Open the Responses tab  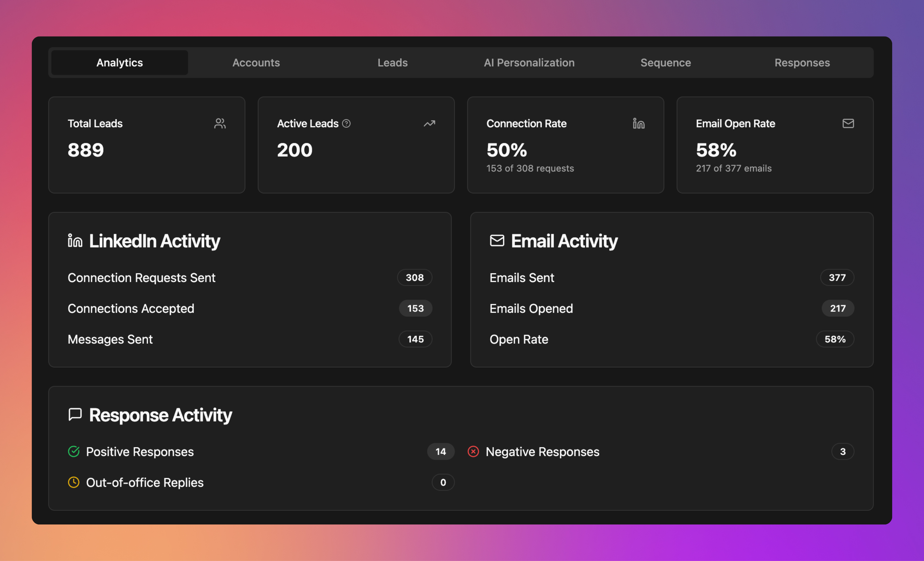pyautogui.click(x=802, y=63)
